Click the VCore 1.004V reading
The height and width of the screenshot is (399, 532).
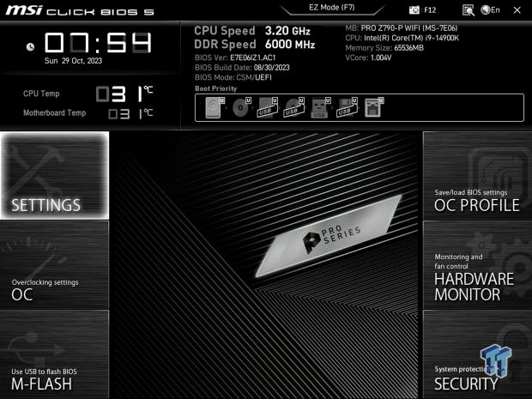368,57
